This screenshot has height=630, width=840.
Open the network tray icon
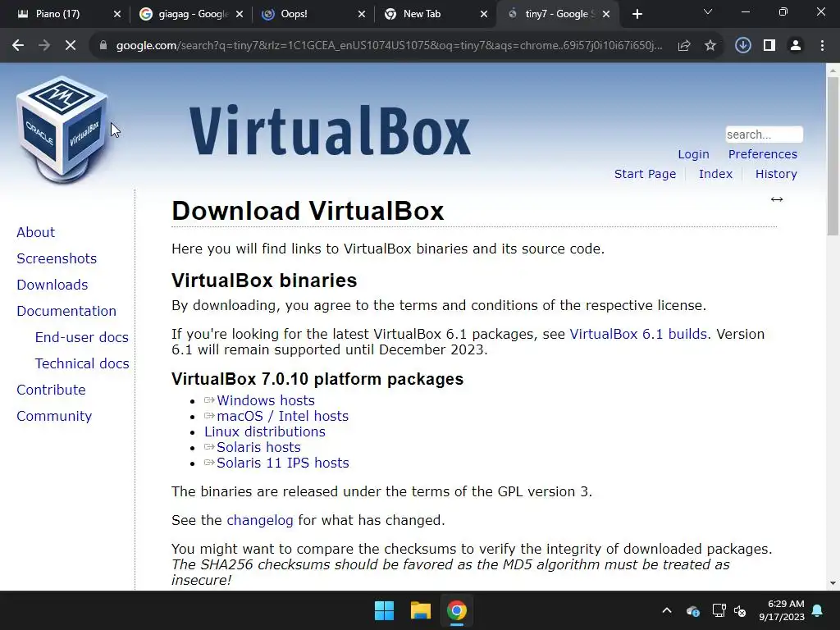[719, 610]
